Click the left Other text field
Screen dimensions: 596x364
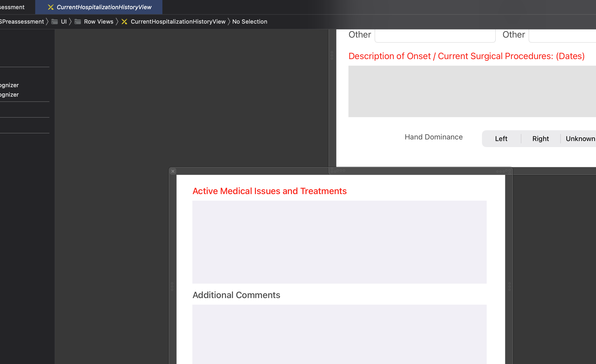point(435,36)
